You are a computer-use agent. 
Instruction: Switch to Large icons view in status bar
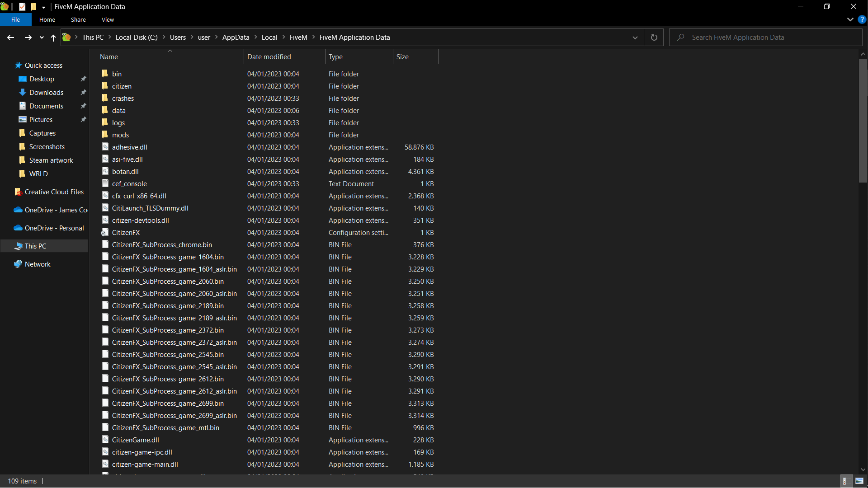pyautogui.click(x=859, y=481)
